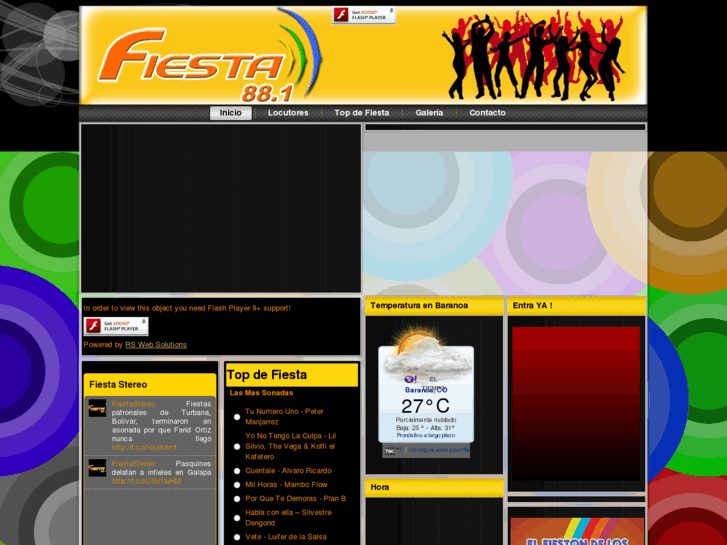Open Pronóstico a largo plazo forecast link
The height and width of the screenshot is (545, 727).
(x=426, y=436)
